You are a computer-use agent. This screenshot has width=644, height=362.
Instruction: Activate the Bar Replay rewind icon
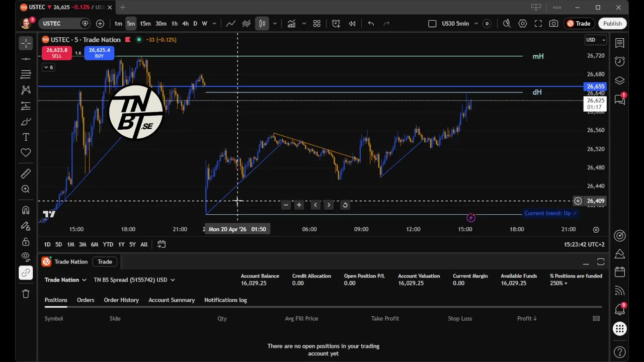(x=352, y=24)
